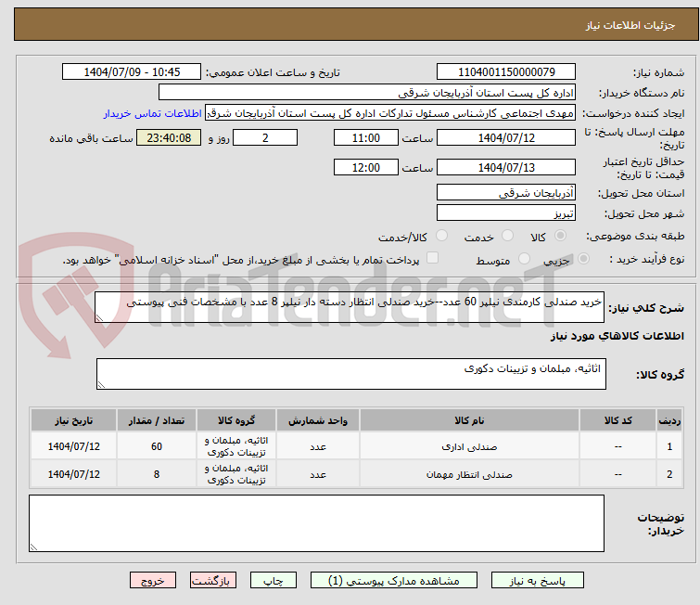Click the 'استان محل تحویل' field

pos(505,193)
